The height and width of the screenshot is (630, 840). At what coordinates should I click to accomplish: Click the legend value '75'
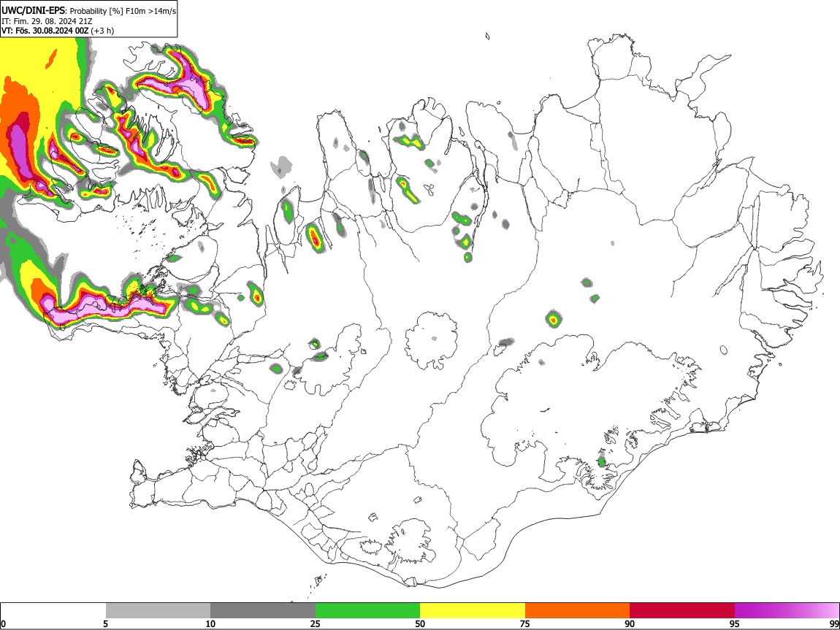(x=525, y=624)
